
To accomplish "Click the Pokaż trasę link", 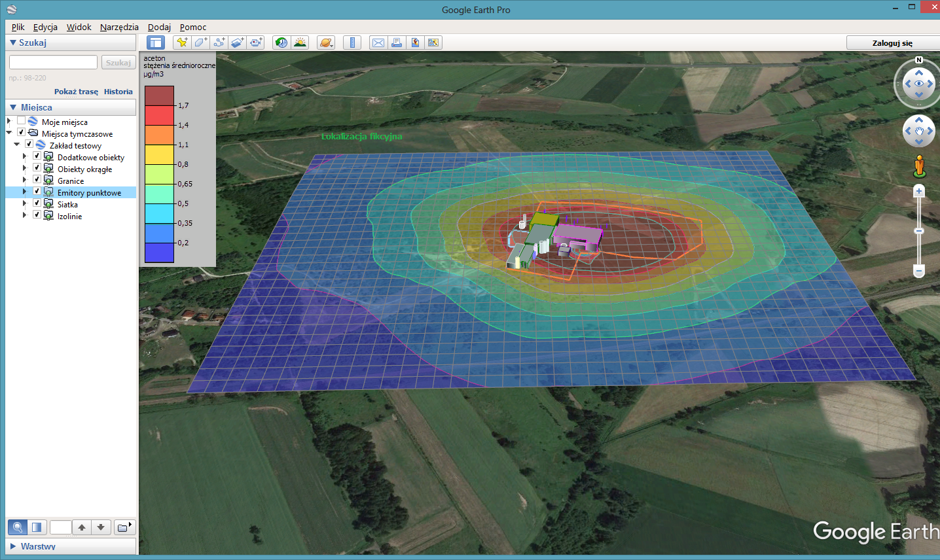I will click(76, 92).
